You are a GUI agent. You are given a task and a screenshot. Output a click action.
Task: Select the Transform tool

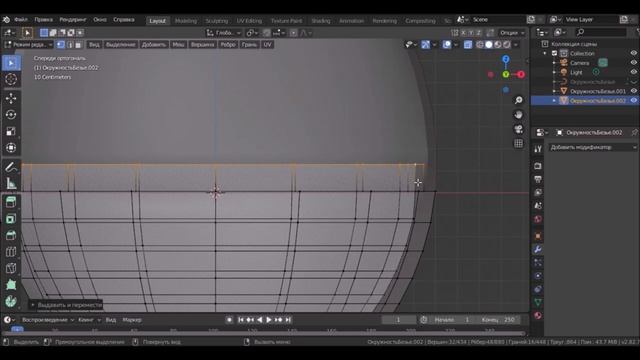click(x=11, y=147)
